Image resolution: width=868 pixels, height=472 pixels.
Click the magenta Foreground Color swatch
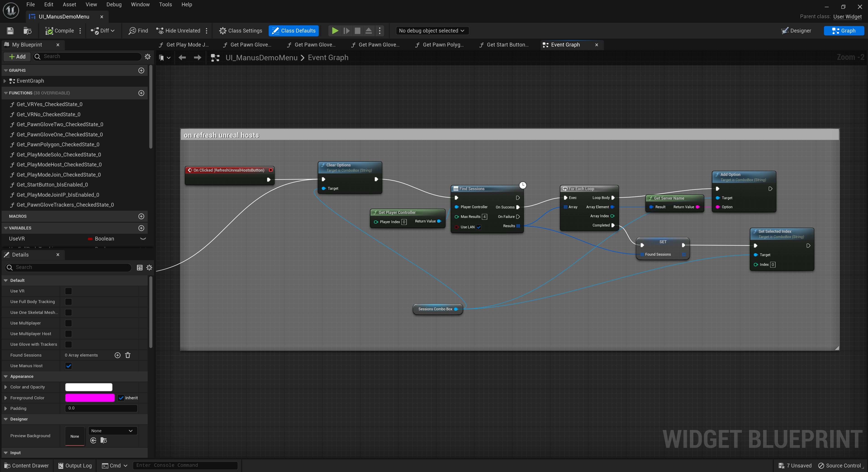90,398
